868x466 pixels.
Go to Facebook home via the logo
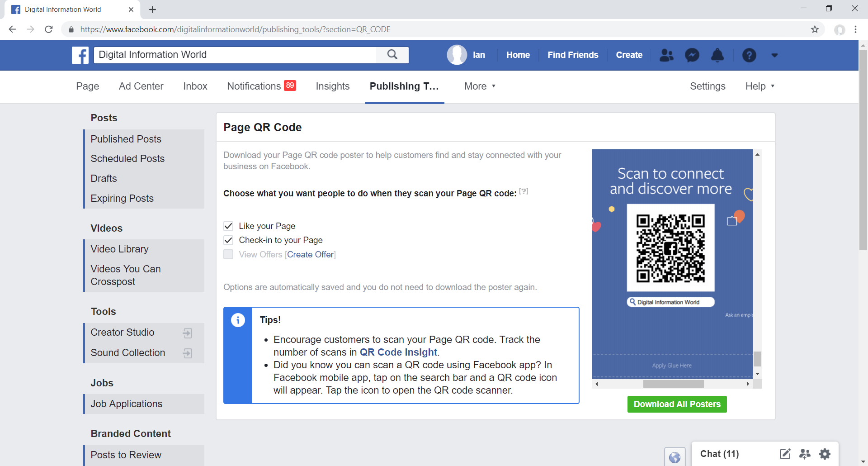click(x=80, y=55)
